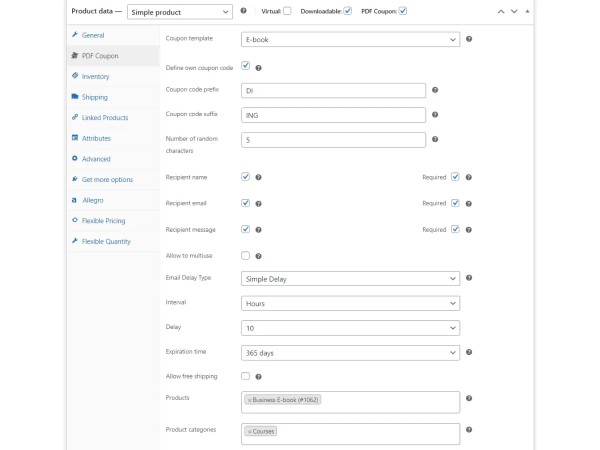Click help icon beside Email Delay Type

469,278
